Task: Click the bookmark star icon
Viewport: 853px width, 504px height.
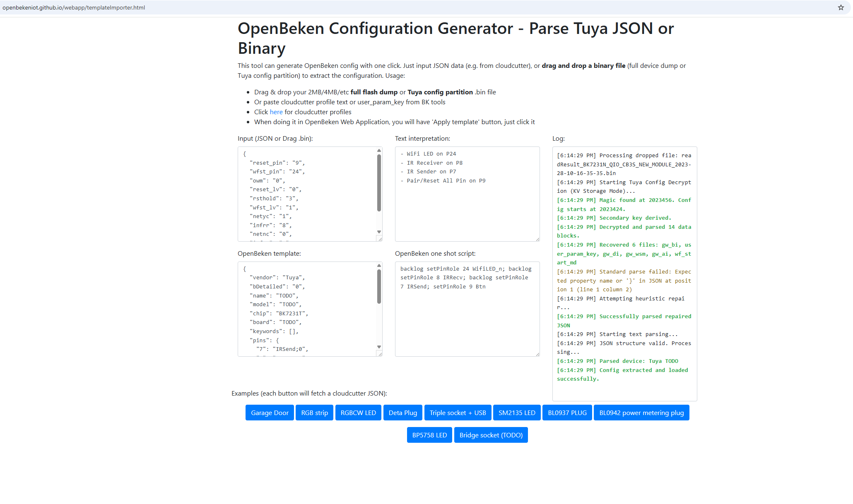Action: (x=841, y=7)
